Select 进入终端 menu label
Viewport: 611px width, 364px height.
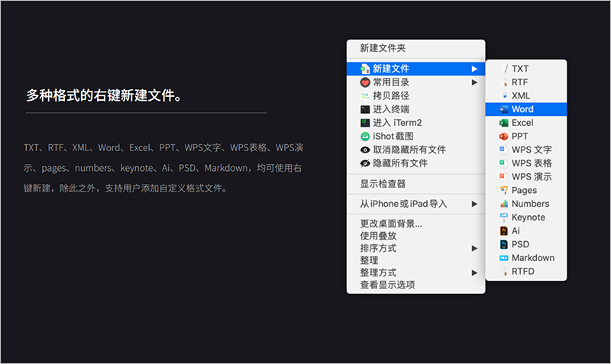[x=391, y=109]
